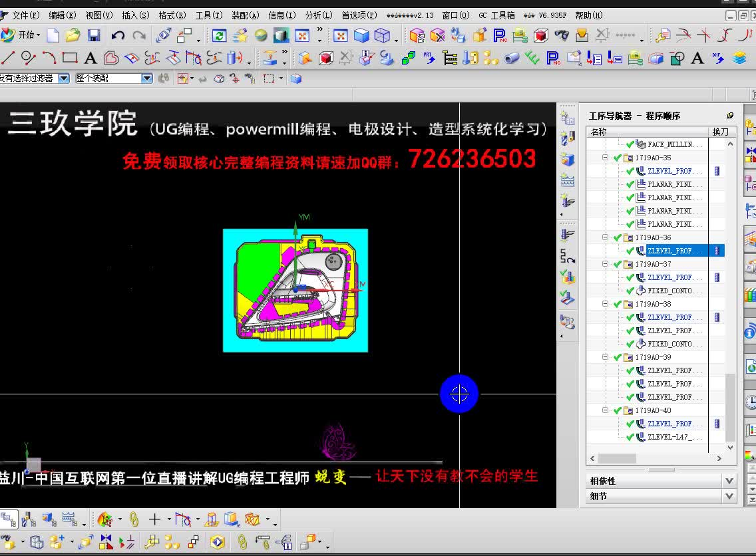Click the Text tool with letter A
Image resolution: width=756 pixels, height=556 pixels.
[x=90, y=59]
